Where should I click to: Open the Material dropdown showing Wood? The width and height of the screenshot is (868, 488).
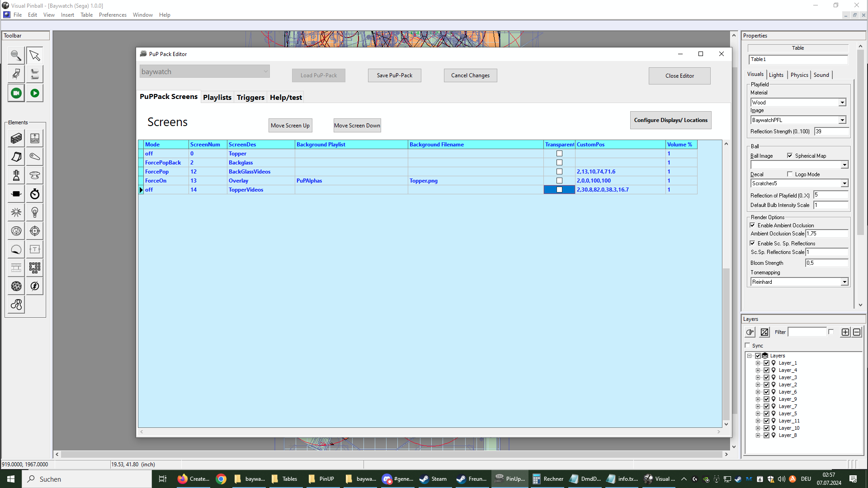pyautogui.click(x=842, y=102)
